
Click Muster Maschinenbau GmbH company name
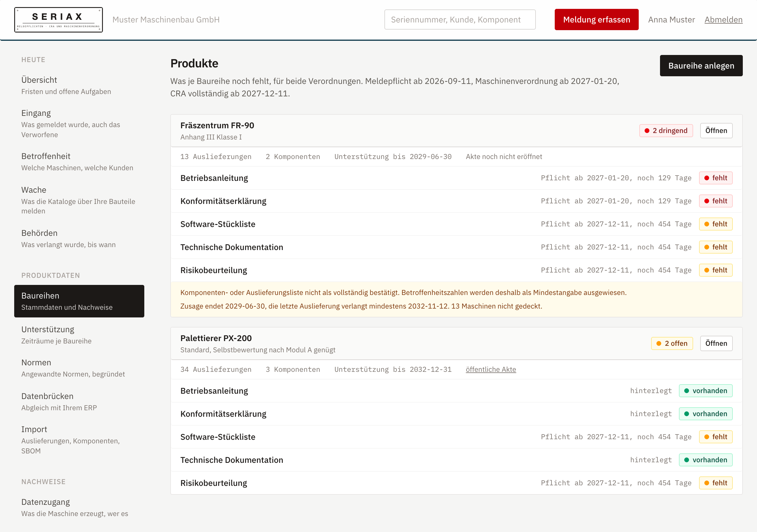tap(166, 20)
